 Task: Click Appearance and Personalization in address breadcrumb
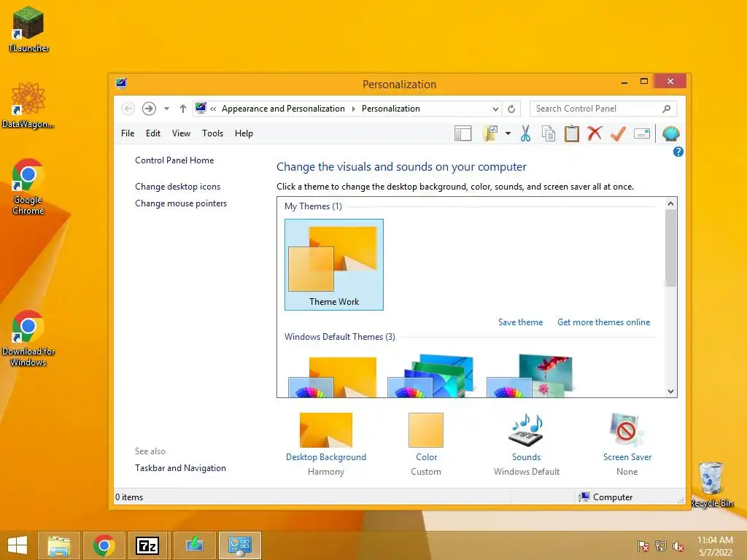(283, 109)
